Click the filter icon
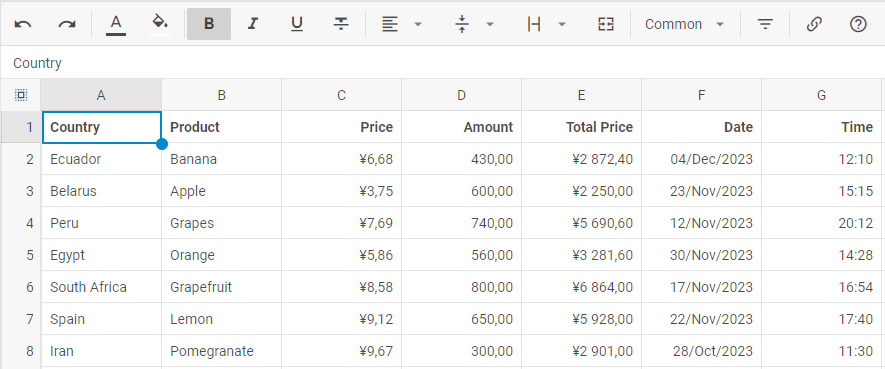The image size is (885, 369). click(x=765, y=24)
